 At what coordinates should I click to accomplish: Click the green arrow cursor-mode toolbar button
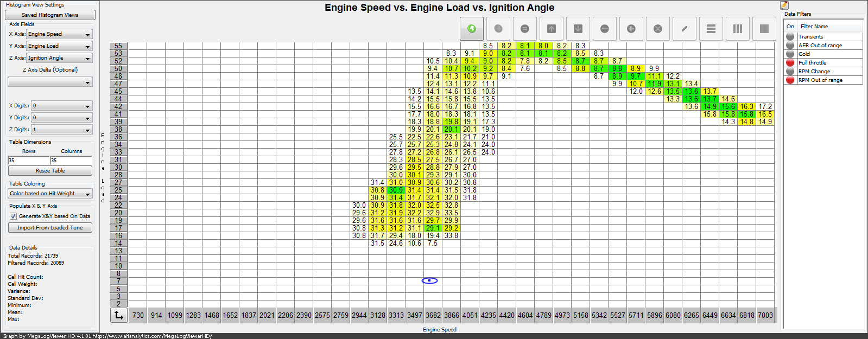[472, 29]
